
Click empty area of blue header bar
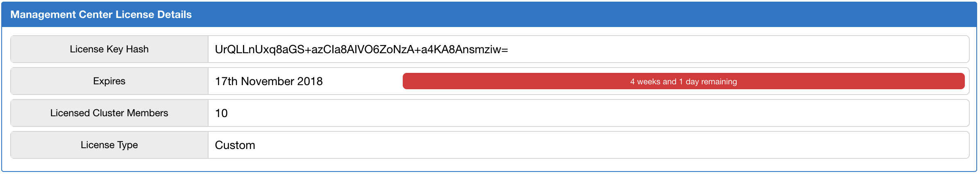574,15
